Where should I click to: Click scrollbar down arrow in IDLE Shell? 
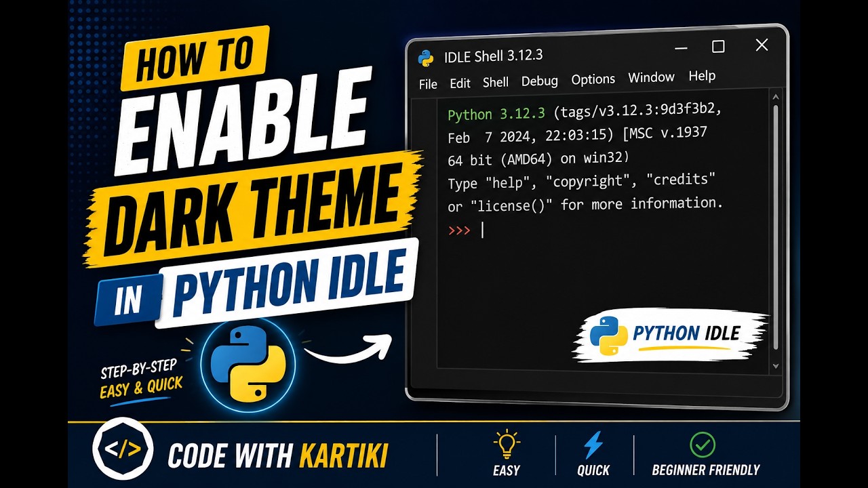tap(776, 366)
